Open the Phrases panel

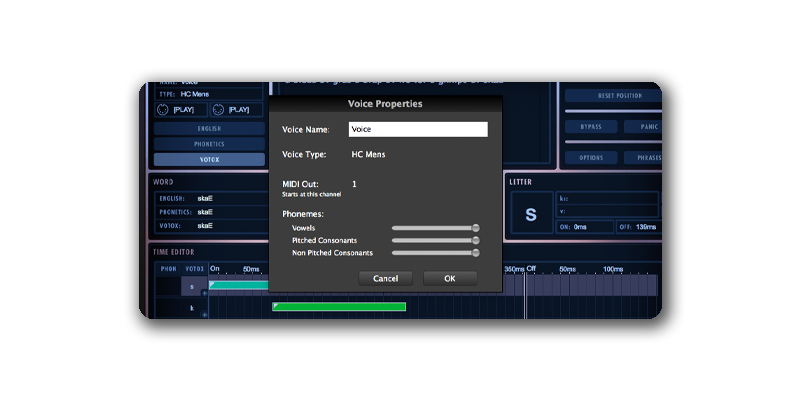[x=643, y=158]
